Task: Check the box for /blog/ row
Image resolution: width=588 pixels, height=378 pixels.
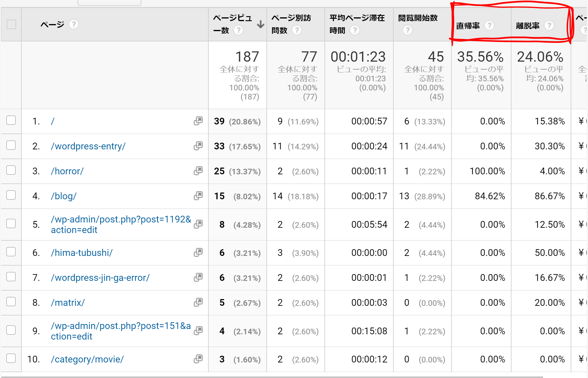Action: (11, 195)
